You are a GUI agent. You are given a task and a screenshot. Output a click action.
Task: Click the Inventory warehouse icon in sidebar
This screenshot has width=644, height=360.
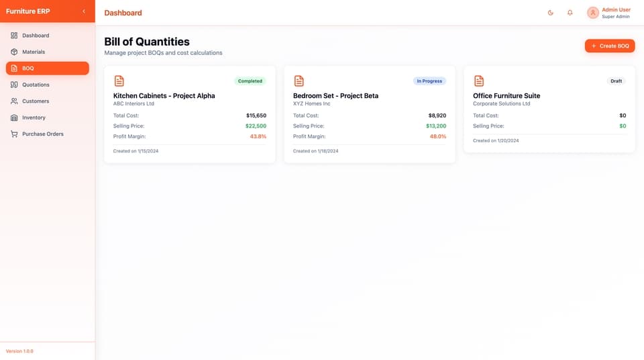[14, 118]
